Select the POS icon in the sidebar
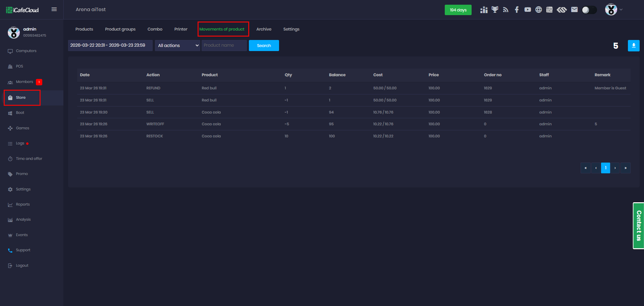 point(19,66)
